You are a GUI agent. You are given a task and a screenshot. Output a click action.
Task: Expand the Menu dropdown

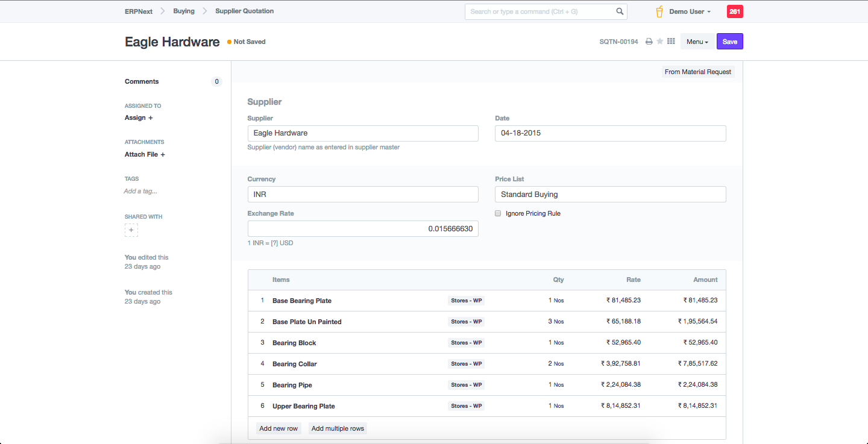pyautogui.click(x=697, y=42)
